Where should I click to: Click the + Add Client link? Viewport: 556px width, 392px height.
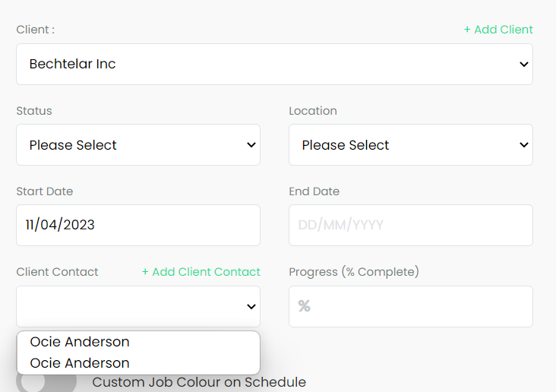[x=498, y=30]
